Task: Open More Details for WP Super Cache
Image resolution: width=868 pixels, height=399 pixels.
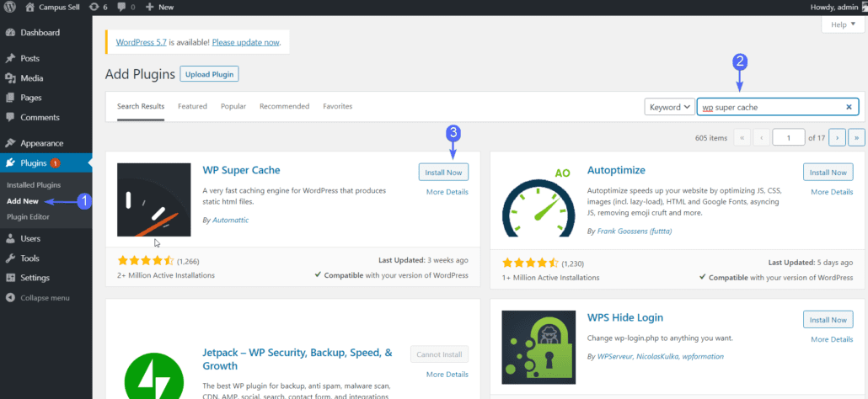Action: pos(447,192)
